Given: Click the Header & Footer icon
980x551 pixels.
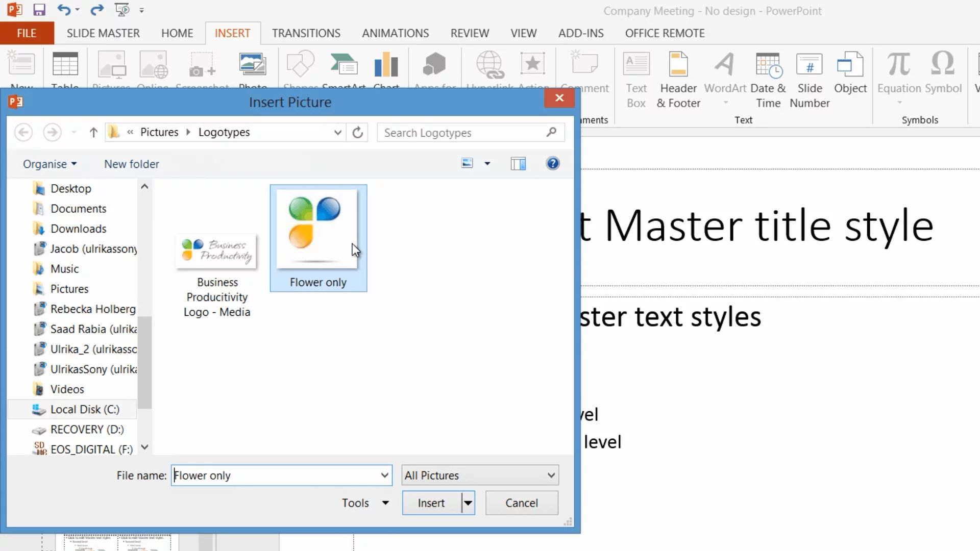Looking at the screenshot, I should click(678, 65).
